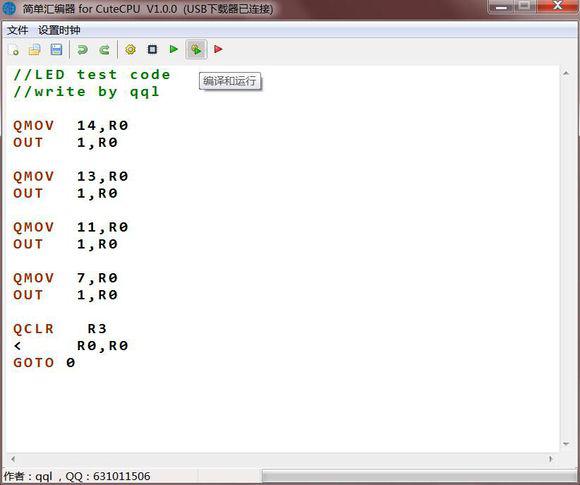The image size is (580, 485).
Task: Open a file with the folder icon
Action: coord(35,50)
